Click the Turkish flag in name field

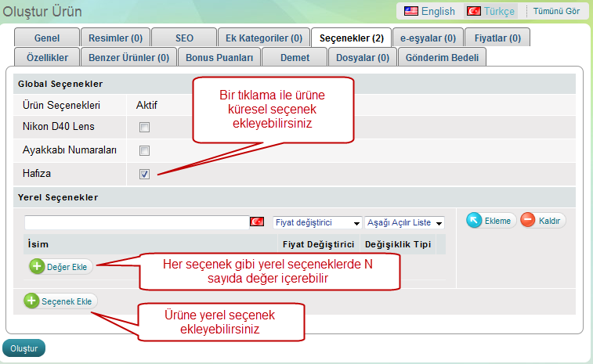click(256, 222)
